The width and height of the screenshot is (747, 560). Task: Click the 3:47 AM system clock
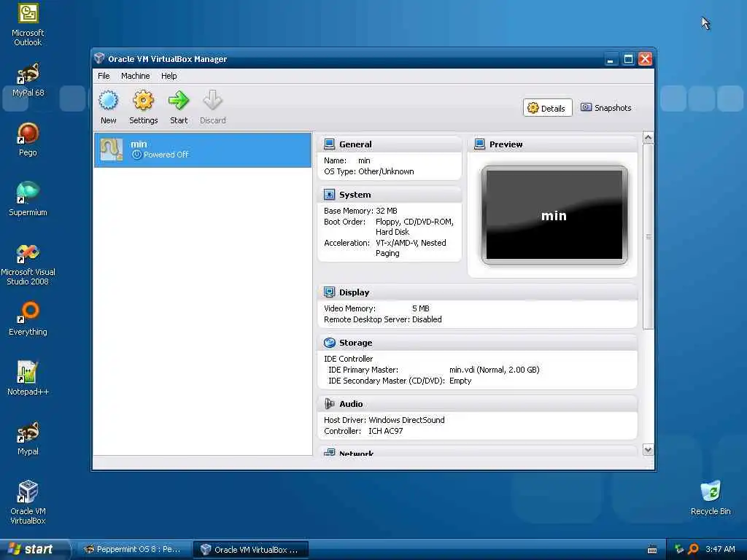(x=720, y=549)
